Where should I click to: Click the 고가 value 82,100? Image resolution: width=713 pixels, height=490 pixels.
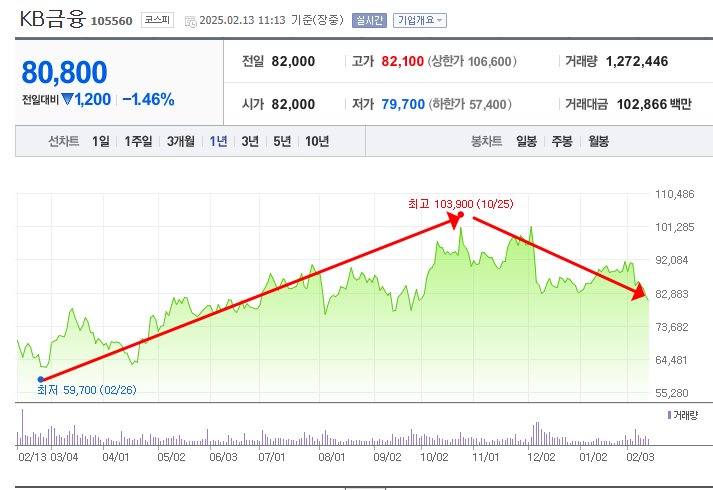[x=402, y=61]
